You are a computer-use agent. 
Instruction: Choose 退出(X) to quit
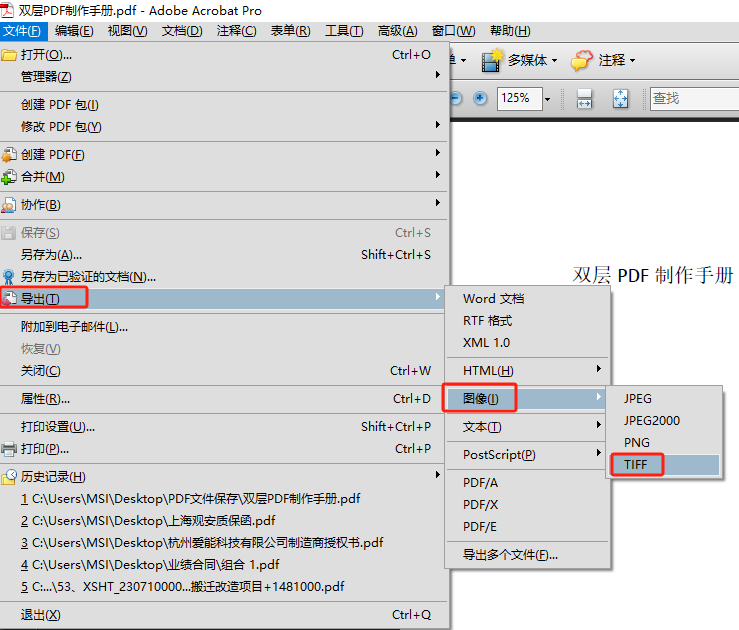click(224, 615)
